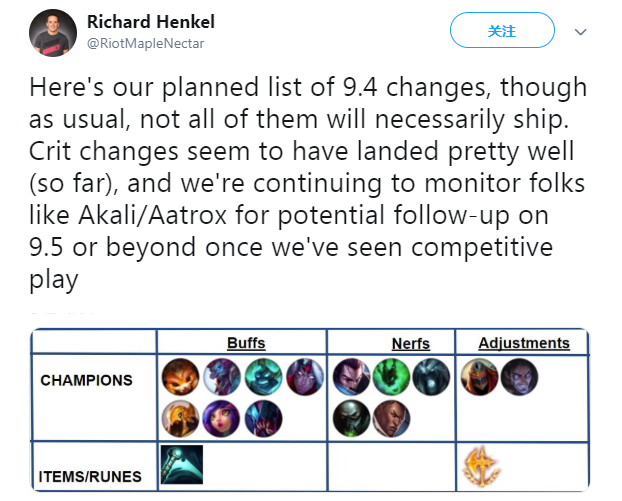Click the @RiotMapleNectar handle
The image size is (622, 501).
[x=146, y=43]
